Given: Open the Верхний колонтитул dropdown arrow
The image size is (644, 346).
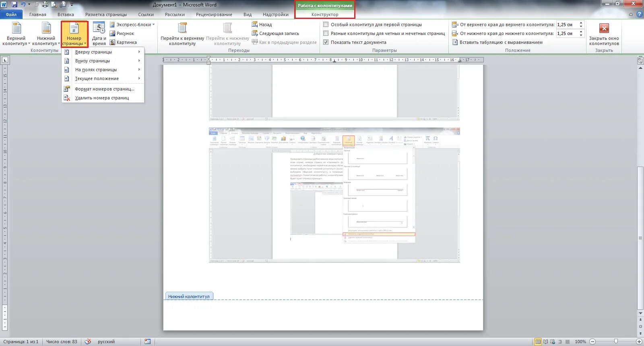Looking at the screenshot, I should pyautogui.click(x=29, y=43).
